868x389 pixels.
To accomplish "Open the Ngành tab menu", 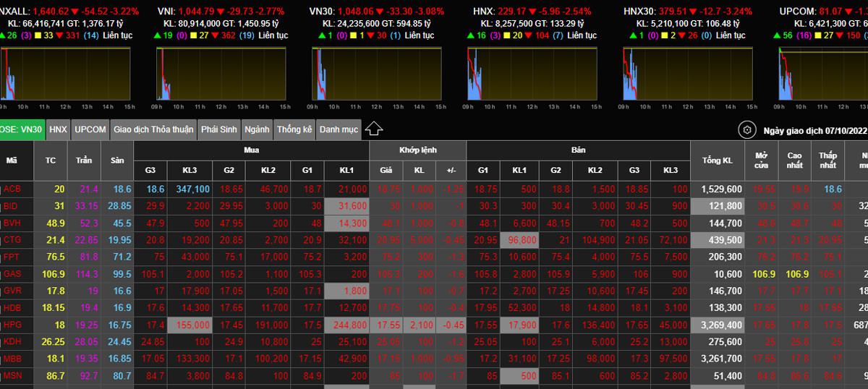I will pos(257,129).
